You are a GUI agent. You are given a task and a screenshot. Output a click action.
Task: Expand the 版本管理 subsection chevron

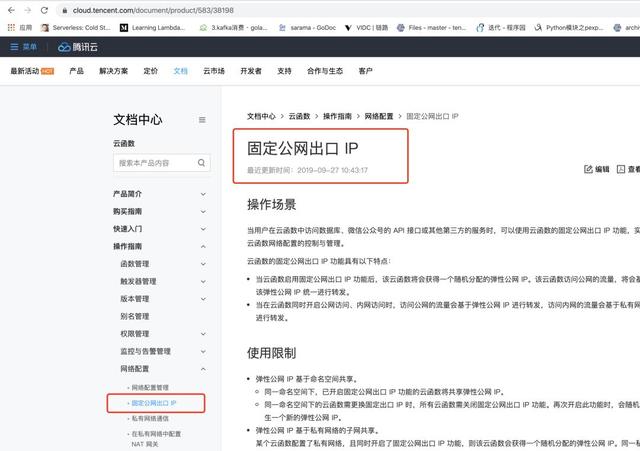[x=203, y=299]
